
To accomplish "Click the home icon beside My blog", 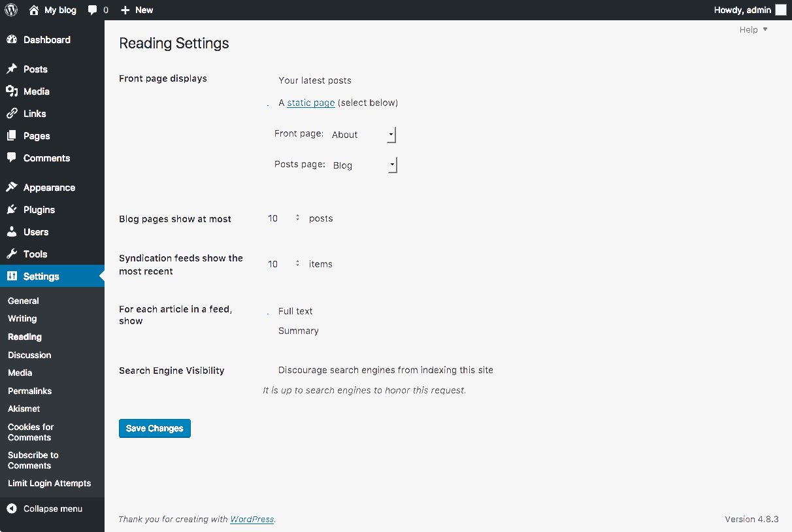I will coord(34,10).
